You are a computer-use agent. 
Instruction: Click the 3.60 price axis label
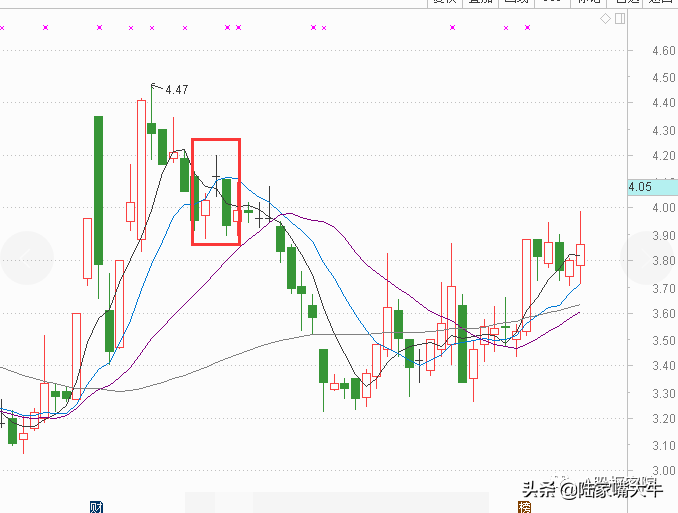tap(663, 314)
